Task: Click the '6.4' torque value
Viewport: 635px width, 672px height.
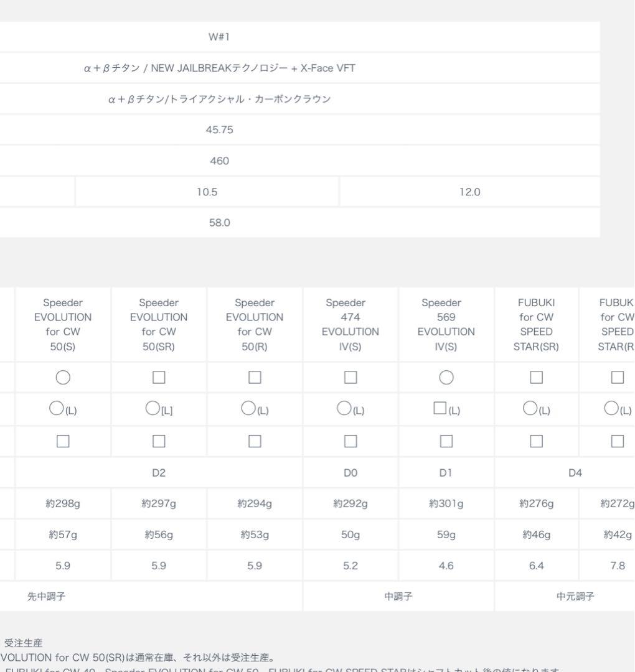Action: pyautogui.click(x=537, y=566)
